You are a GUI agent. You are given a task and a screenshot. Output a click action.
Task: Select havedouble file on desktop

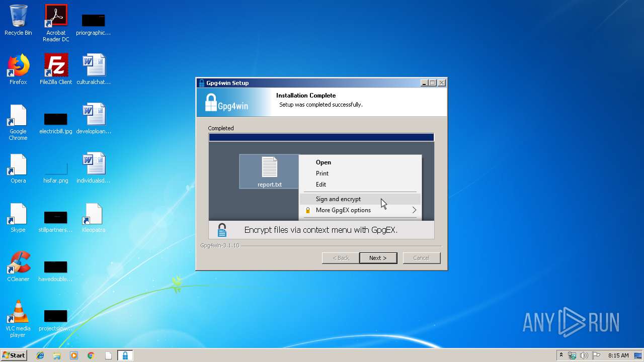(x=56, y=270)
